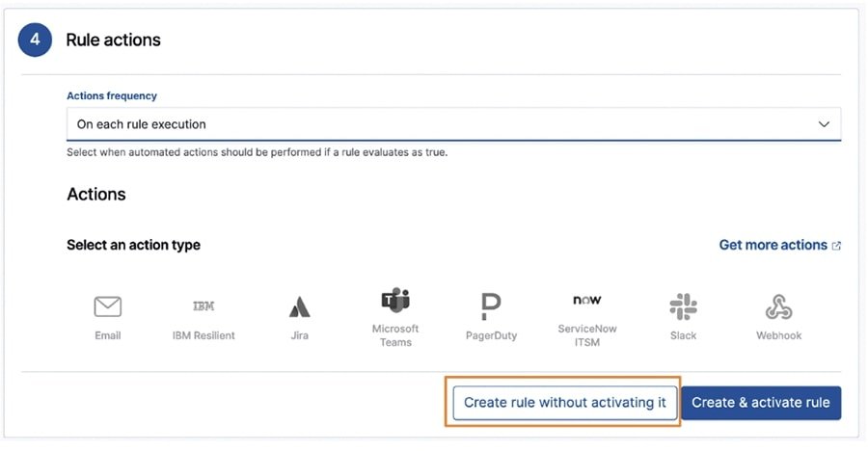Click the Actions subsection heading
This screenshot has height=451, width=868.
[x=96, y=194]
